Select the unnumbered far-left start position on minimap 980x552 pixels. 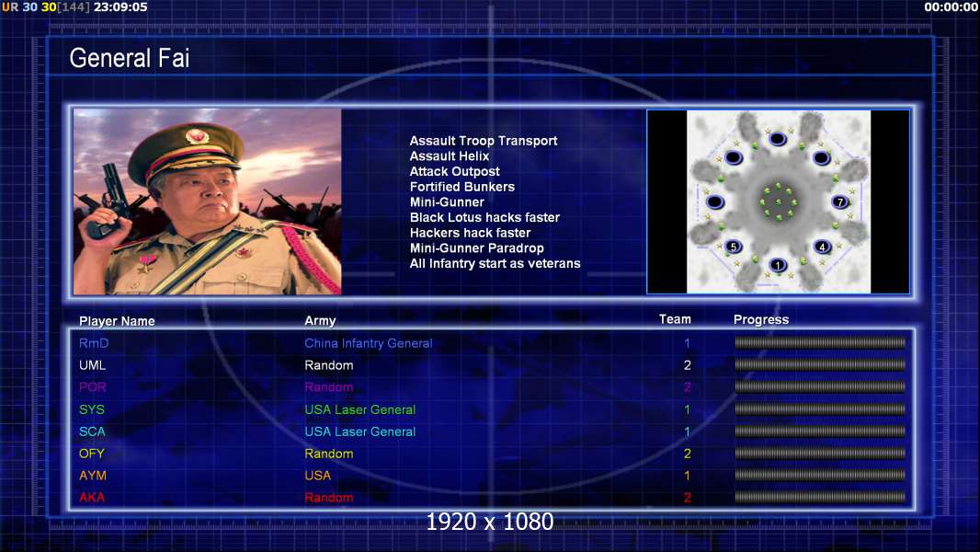pos(715,201)
